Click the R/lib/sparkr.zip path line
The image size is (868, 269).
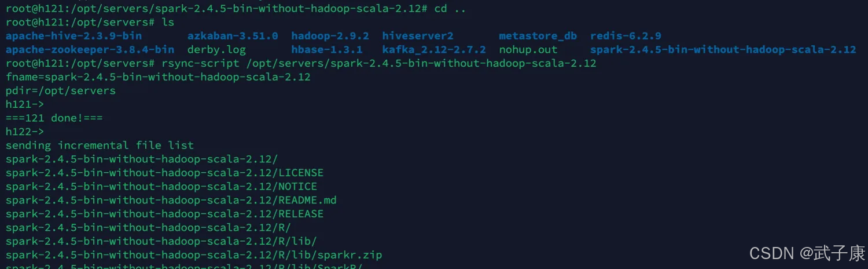click(x=194, y=255)
